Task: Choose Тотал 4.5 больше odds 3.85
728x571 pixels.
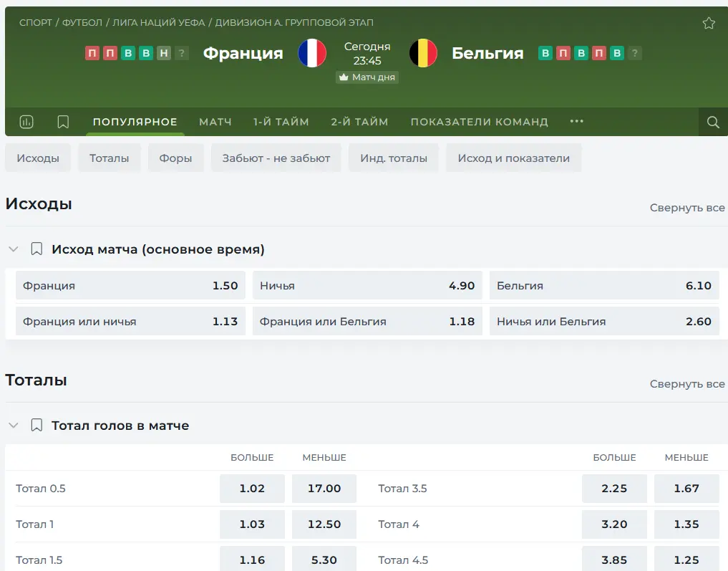Action: click(614, 560)
